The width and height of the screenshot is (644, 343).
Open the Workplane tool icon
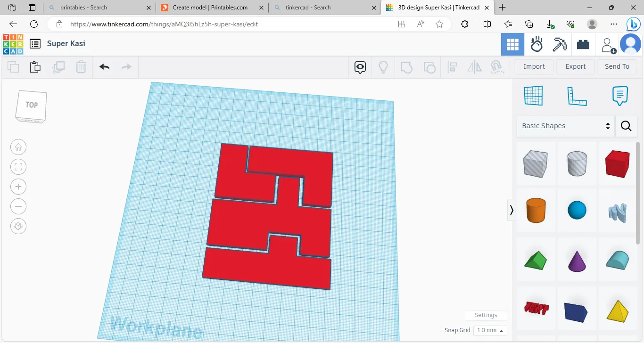click(x=533, y=96)
